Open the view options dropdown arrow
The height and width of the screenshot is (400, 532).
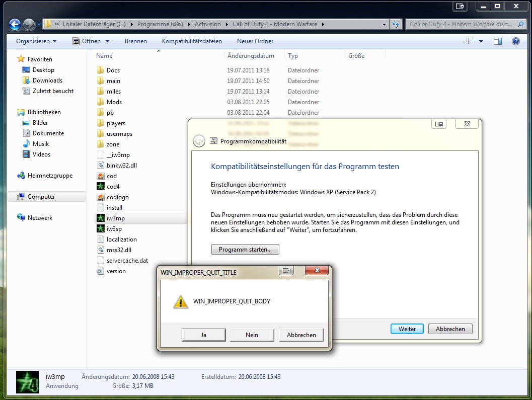tap(481, 41)
